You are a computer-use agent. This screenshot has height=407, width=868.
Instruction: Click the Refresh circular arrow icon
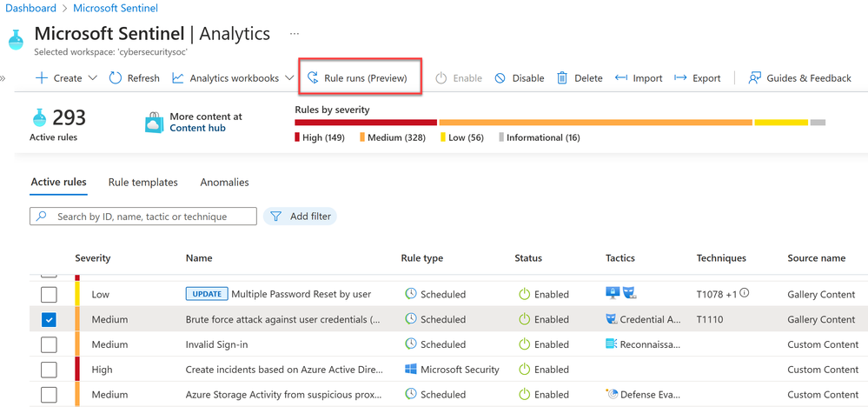click(x=116, y=78)
